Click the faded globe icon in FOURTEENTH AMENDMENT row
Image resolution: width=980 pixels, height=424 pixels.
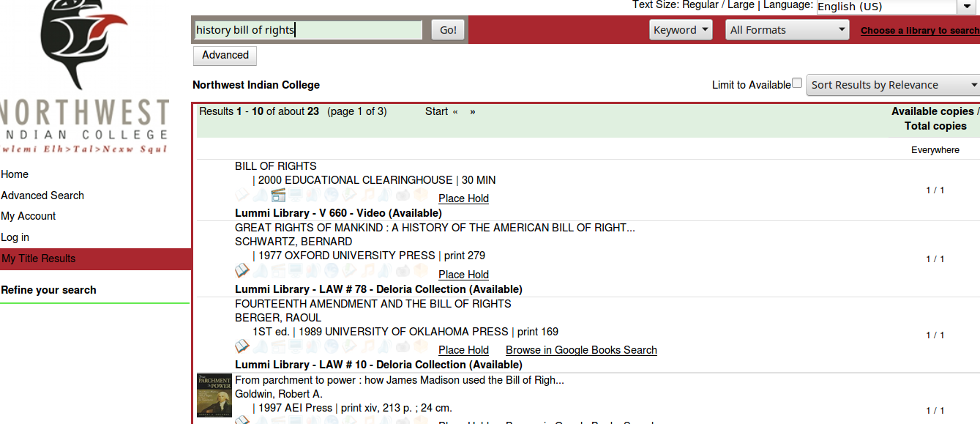point(332,346)
